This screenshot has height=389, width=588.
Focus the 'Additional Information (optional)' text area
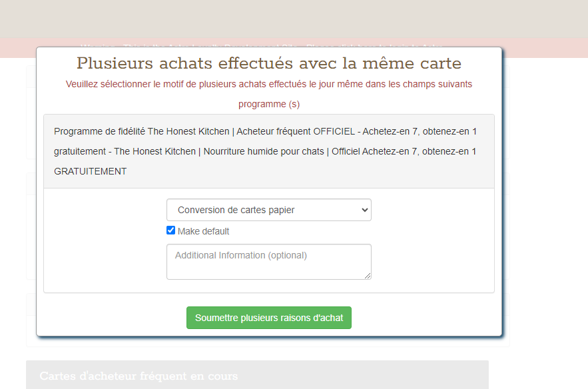(268, 261)
